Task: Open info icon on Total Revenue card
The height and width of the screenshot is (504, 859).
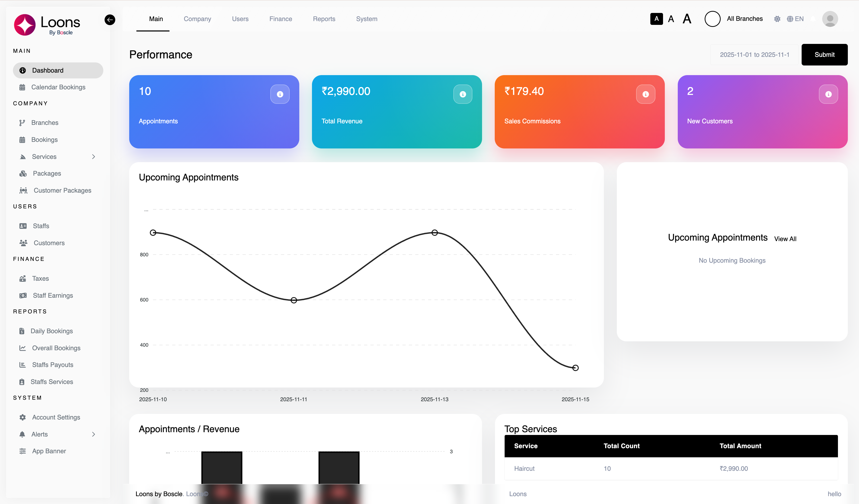Action: click(x=462, y=94)
